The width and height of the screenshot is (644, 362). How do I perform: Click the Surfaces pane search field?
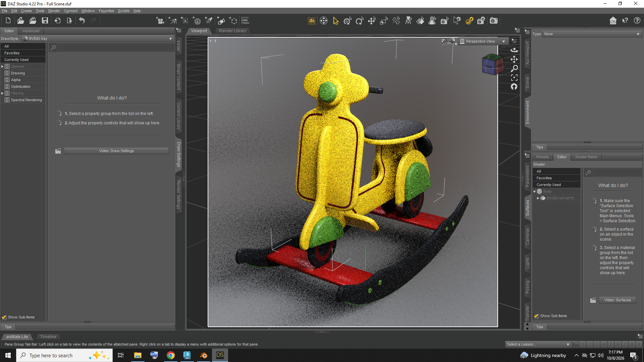point(617,173)
